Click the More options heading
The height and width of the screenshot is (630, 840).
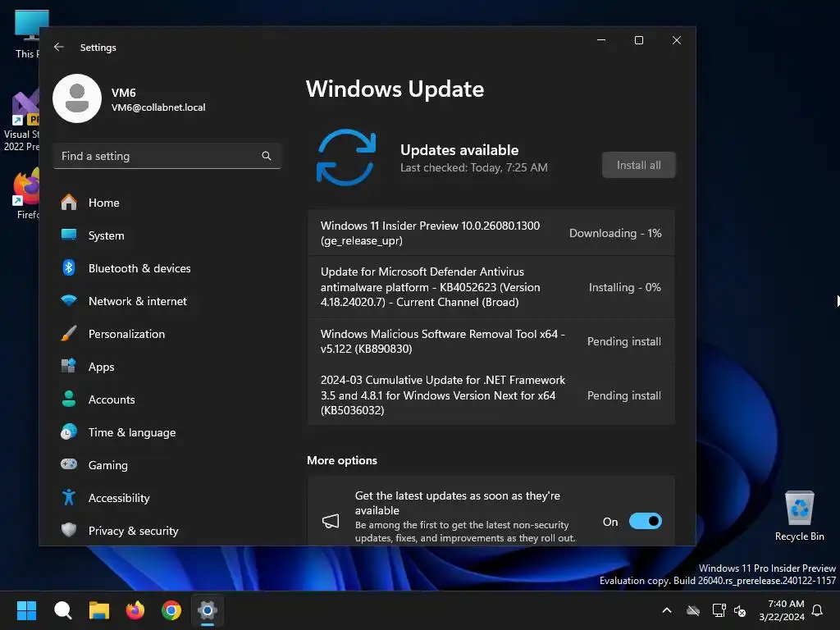pos(342,460)
